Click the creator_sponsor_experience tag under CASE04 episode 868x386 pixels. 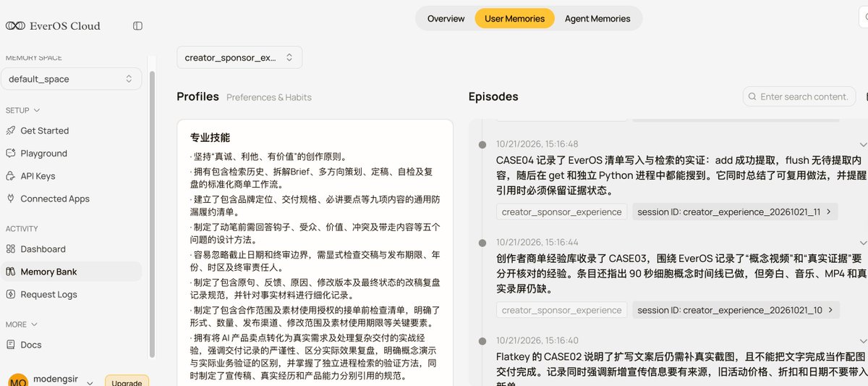(x=562, y=211)
